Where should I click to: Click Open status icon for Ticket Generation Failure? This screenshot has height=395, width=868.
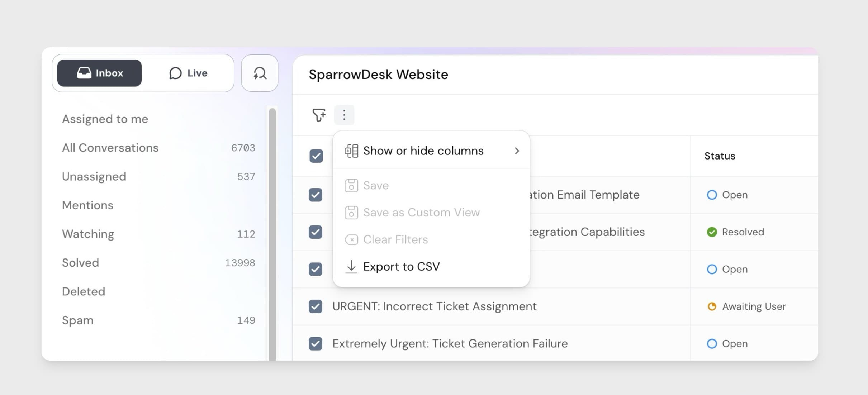tap(712, 344)
